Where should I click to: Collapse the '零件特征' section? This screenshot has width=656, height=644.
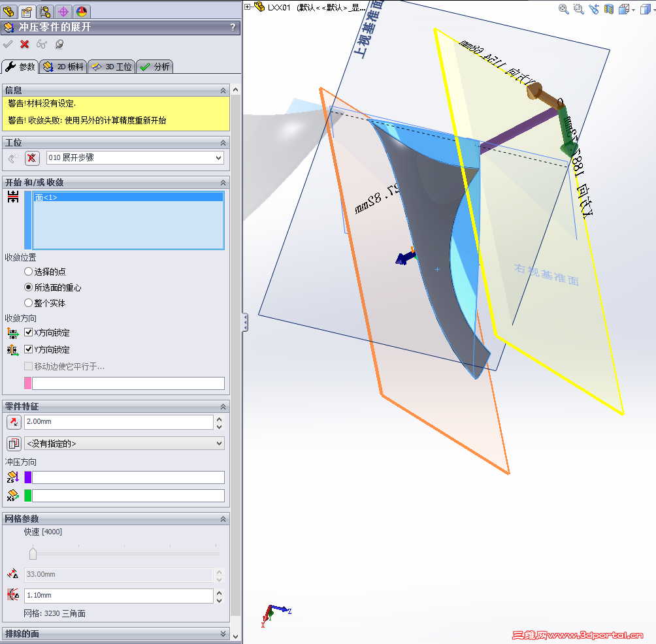tap(223, 406)
